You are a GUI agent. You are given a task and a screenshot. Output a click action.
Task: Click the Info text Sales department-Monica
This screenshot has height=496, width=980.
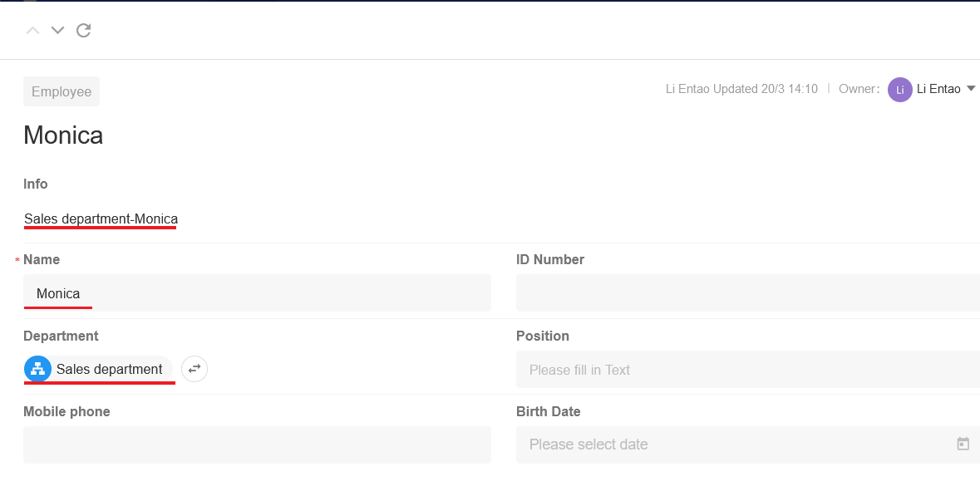pos(101,219)
